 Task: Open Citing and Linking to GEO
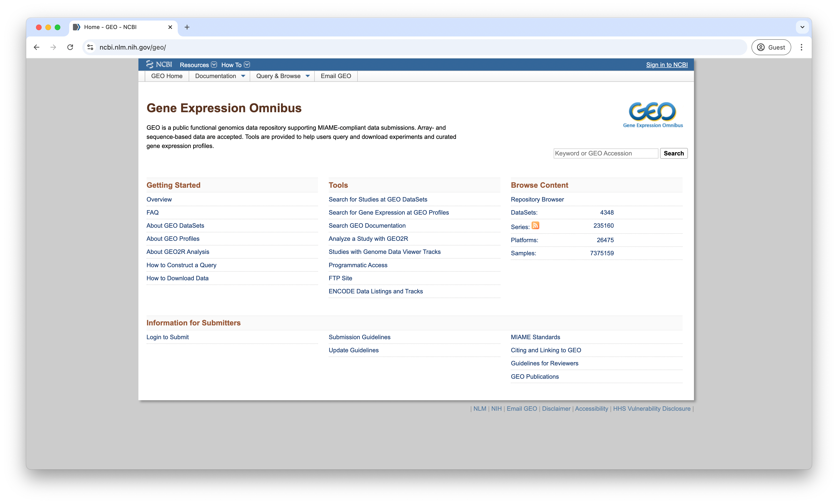[x=546, y=350]
